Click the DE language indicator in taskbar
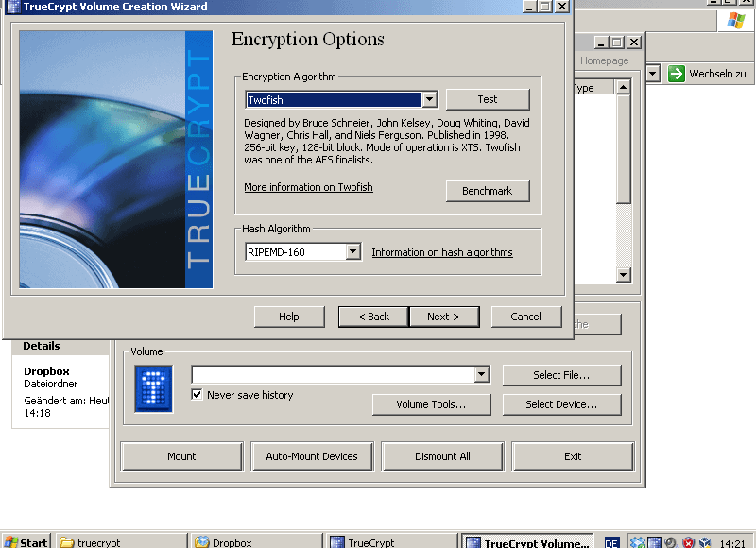 tap(611, 543)
